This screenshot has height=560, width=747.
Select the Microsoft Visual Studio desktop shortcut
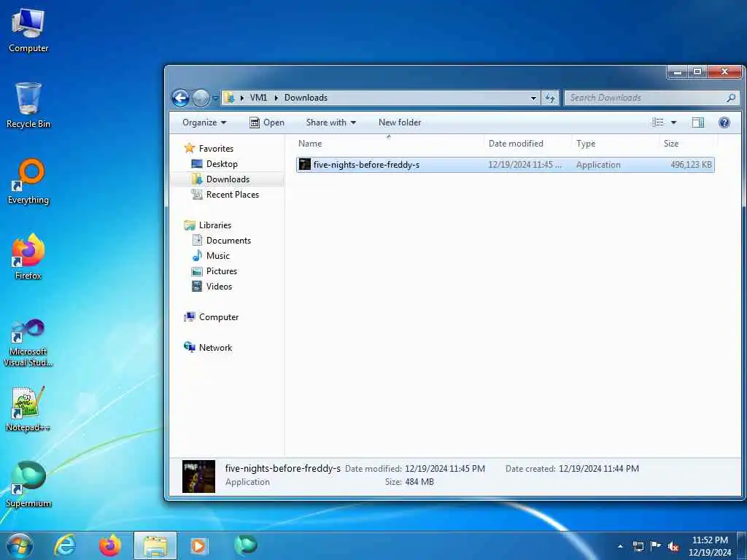click(28, 343)
